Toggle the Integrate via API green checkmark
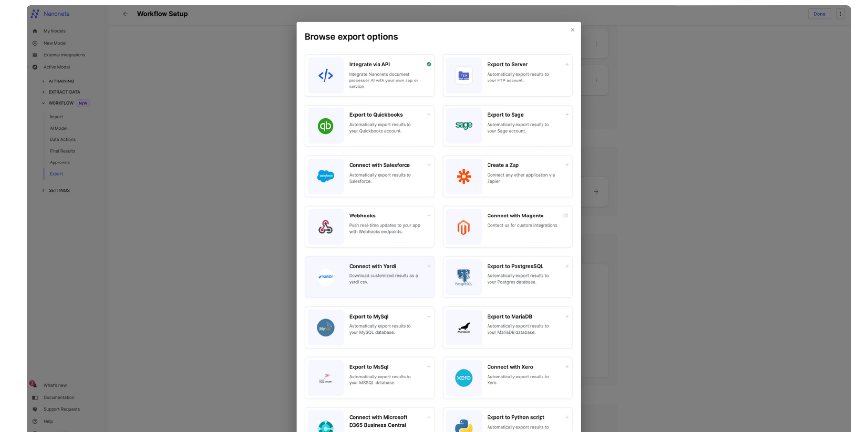Image resolution: width=868 pixels, height=432 pixels. [x=429, y=64]
